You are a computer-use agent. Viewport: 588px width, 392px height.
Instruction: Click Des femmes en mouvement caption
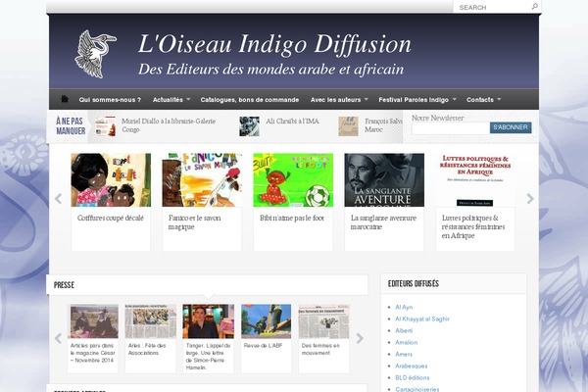320,349
